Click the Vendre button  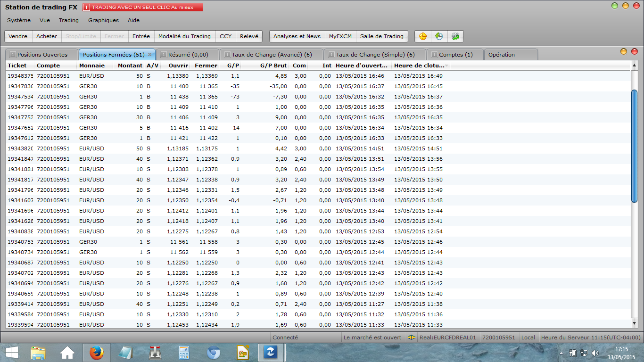pyautogui.click(x=18, y=36)
